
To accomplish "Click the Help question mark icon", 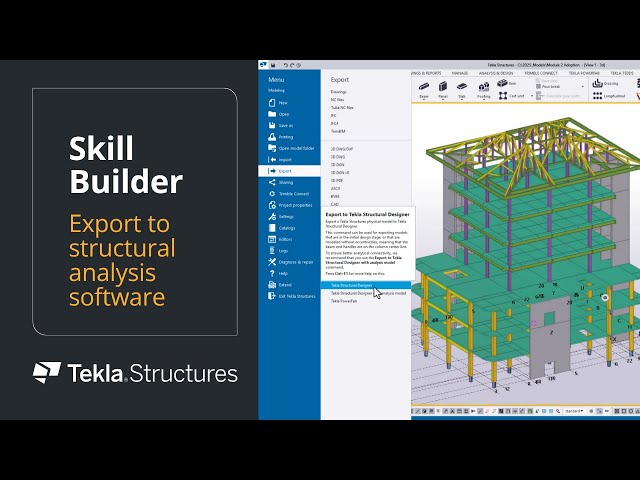I will 272,273.
